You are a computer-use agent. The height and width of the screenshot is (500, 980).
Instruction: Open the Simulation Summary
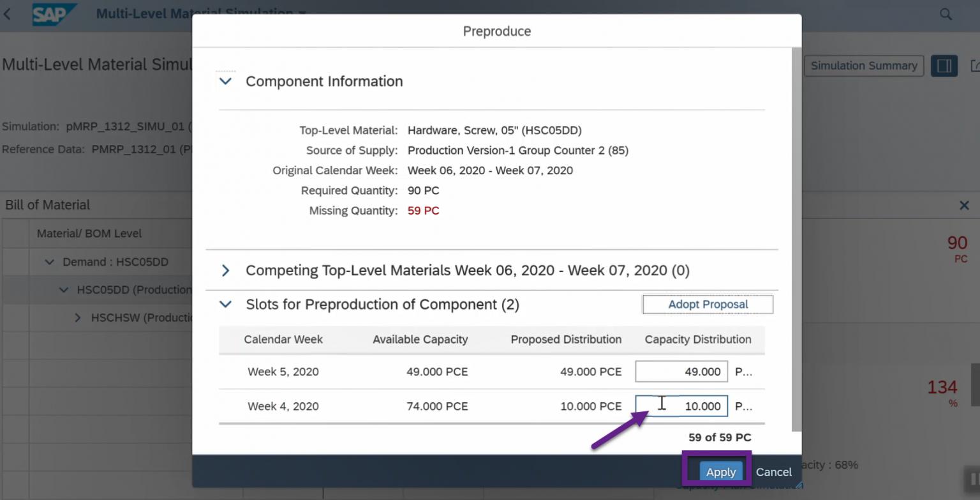[864, 65]
